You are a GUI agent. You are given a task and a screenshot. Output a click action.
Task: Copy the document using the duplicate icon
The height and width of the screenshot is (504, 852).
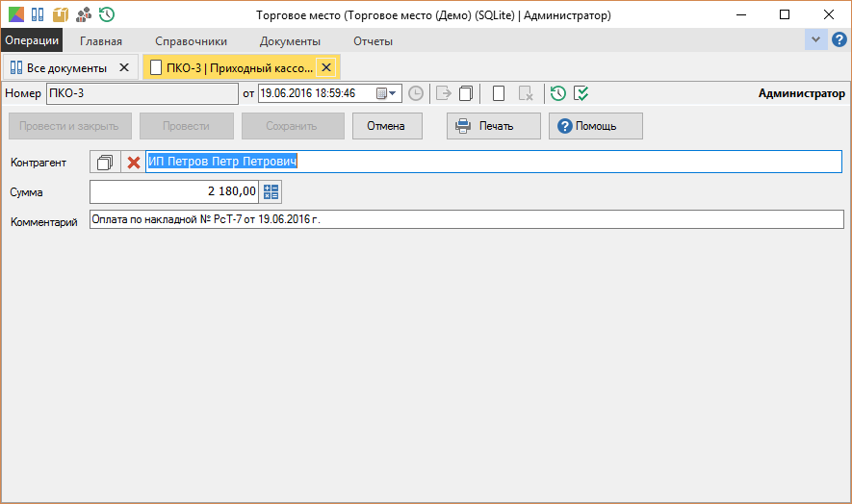466,93
